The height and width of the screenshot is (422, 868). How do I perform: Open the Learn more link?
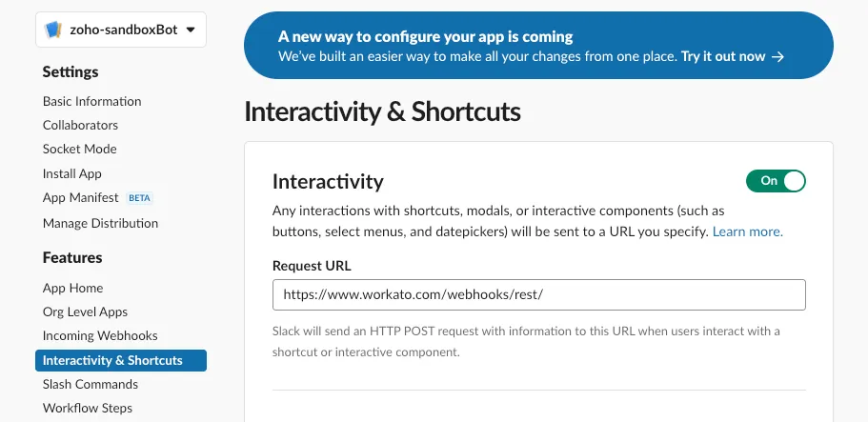pos(747,231)
